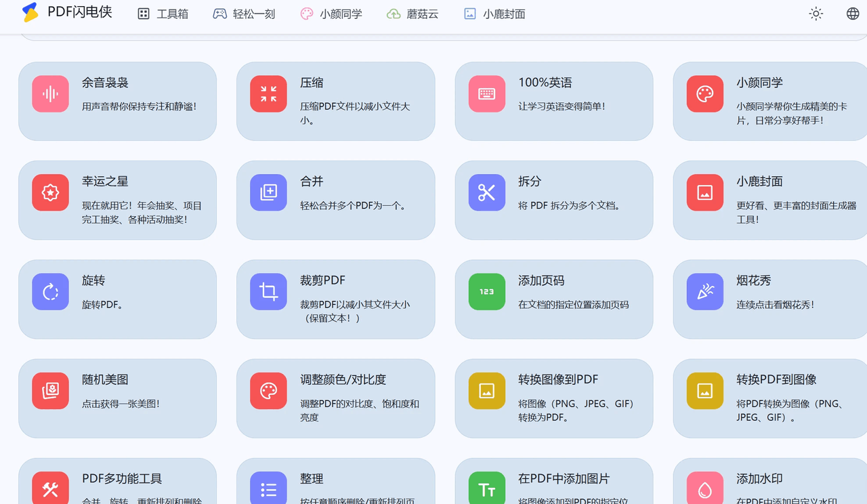The height and width of the screenshot is (504, 867).
Task: Open the 工具箱 menu
Action: [163, 14]
